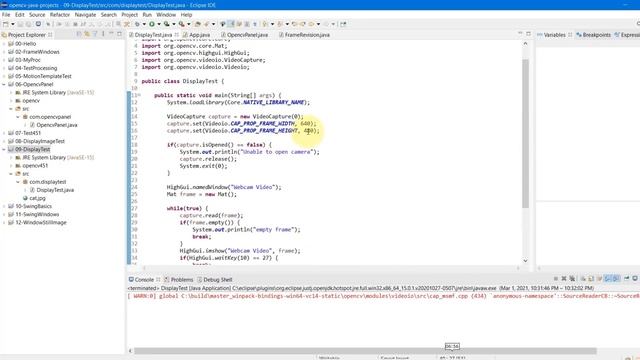
Task: Terminate the console process (square icon)
Action: point(556,279)
